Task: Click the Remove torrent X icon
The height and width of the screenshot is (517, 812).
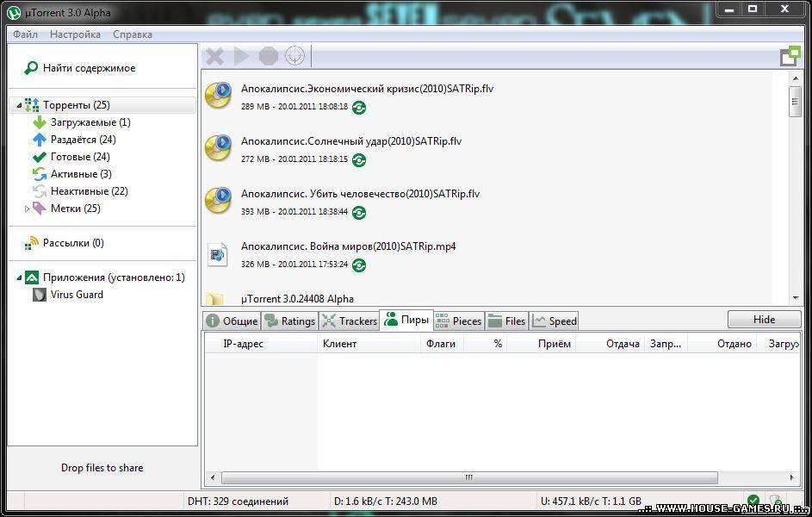Action: [214, 56]
